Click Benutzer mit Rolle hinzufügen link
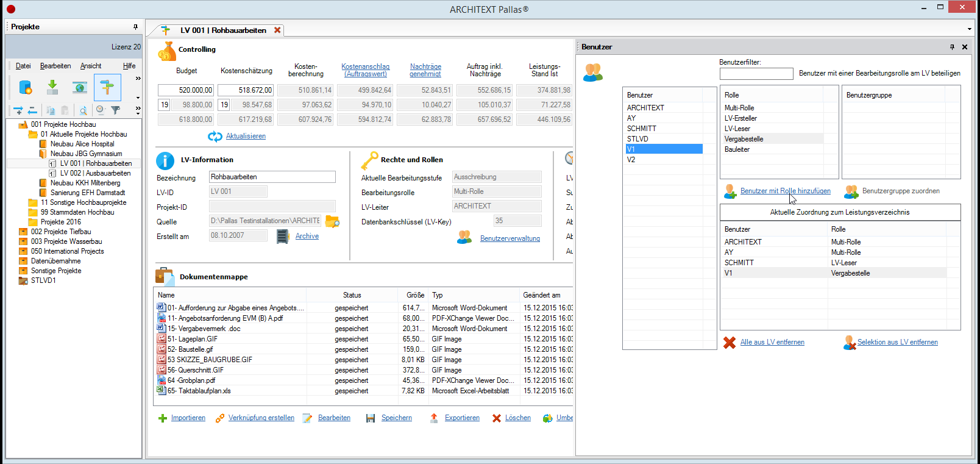 pyautogui.click(x=785, y=191)
